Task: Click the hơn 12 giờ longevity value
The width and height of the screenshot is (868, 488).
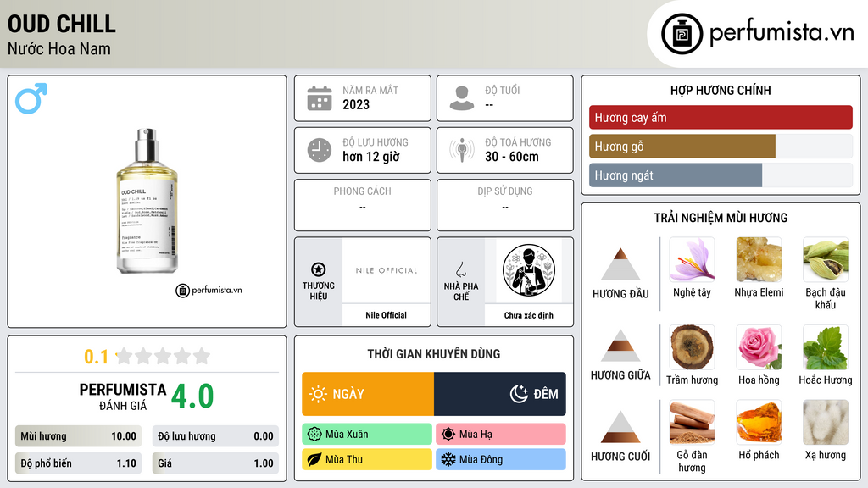Action: [371, 157]
